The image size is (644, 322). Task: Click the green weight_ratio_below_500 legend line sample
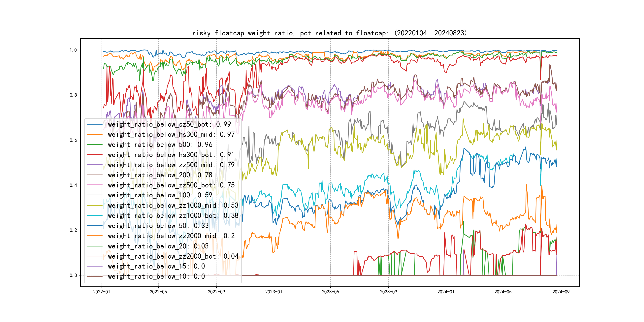pyautogui.click(x=95, y=145)
